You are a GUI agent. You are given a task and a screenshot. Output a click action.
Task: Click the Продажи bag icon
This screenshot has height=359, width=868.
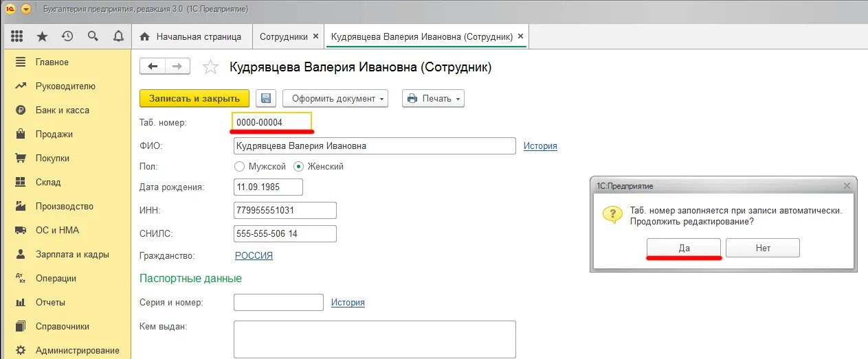[x=21, y=134]
